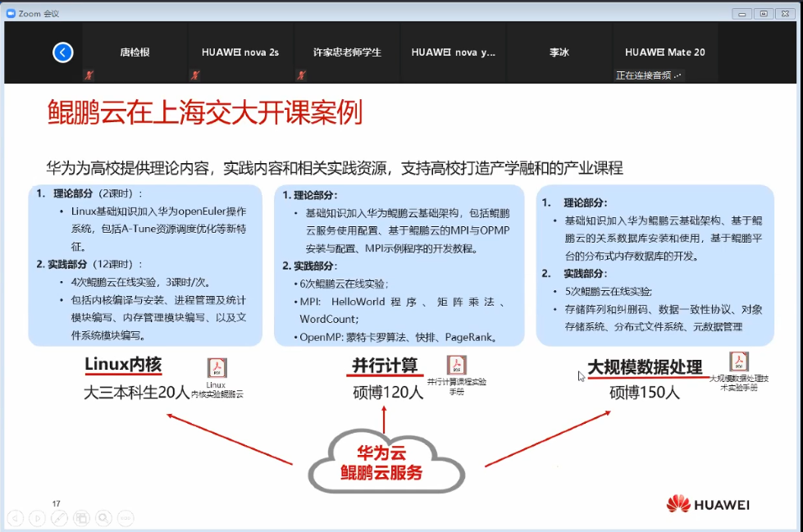Open the 大规模数据处理 PDF manual icon
Viewport: 803px width, 532px height.
739,361
